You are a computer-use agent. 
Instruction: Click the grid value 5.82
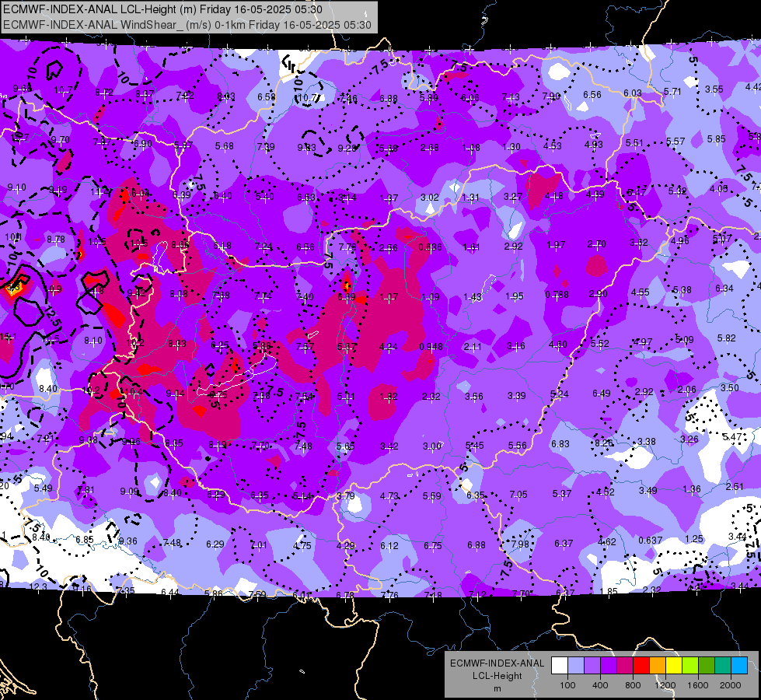[x=726, y=338]
